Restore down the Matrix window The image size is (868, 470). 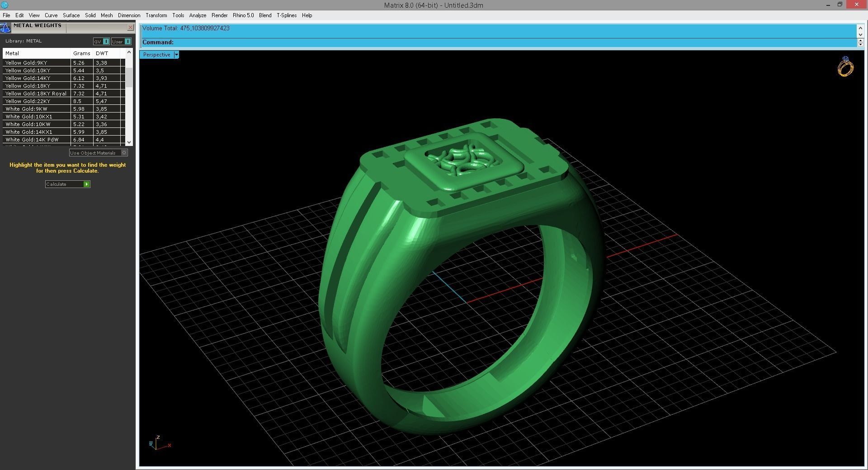click(x=840, y=5)
